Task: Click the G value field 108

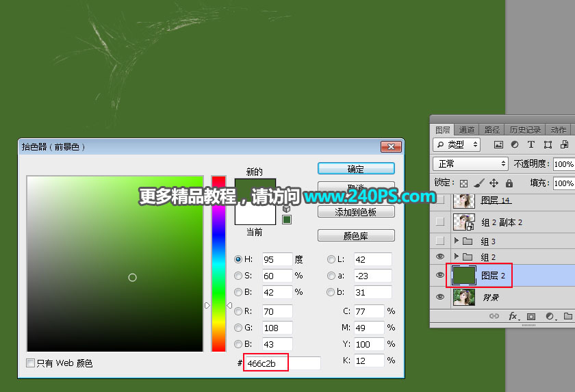Action: tap(277, 328)
